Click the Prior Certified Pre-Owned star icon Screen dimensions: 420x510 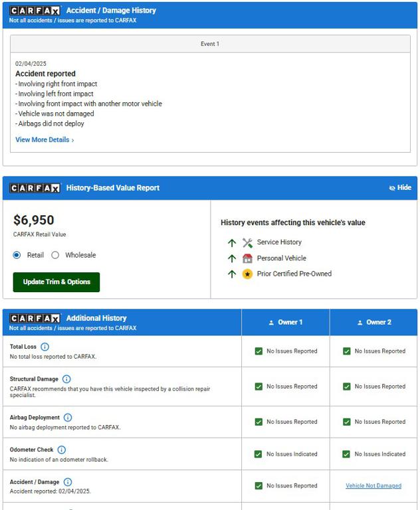tap(247, 274)
